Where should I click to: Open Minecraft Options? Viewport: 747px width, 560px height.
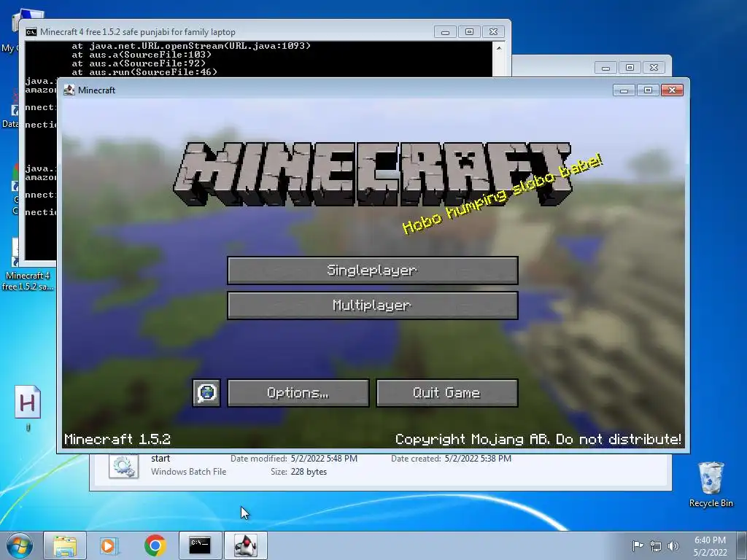pos(298,393)
